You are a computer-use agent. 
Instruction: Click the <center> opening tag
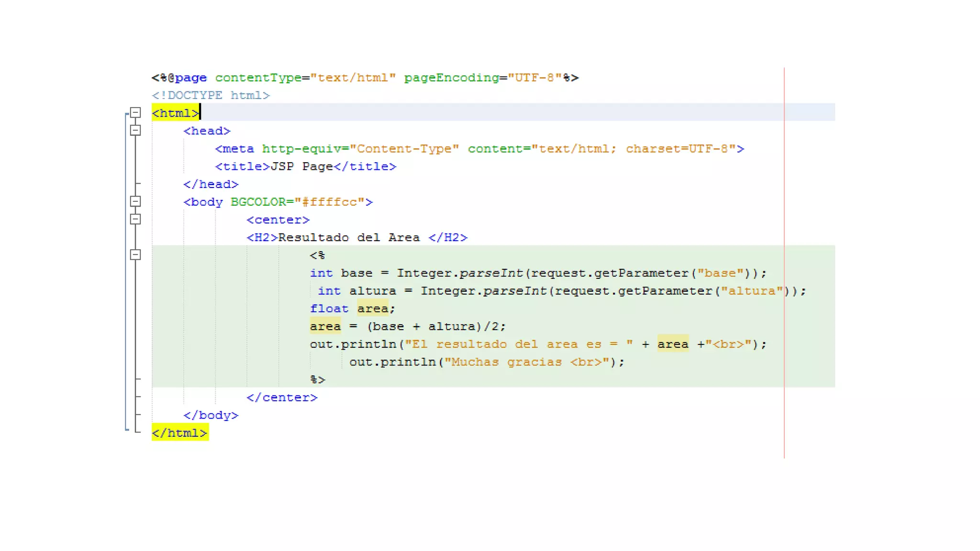pos(278,220)
